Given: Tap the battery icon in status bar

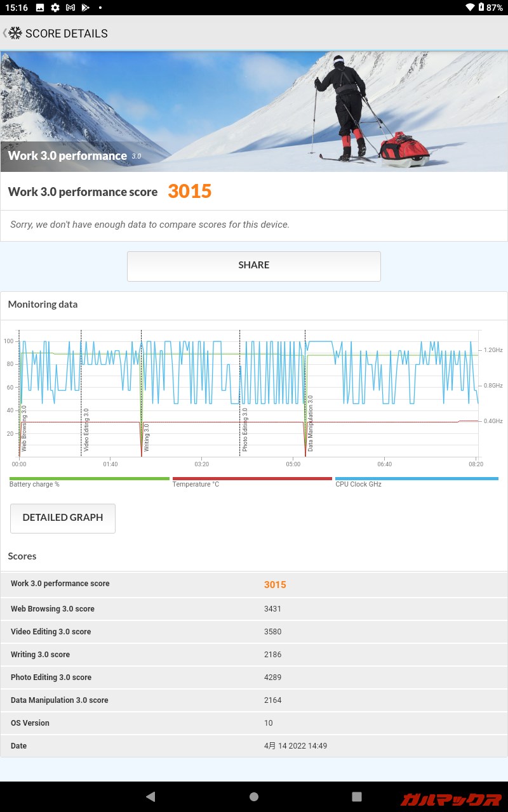Looking at the screenshot, I should pyautogui.click(x=481, y=8).
